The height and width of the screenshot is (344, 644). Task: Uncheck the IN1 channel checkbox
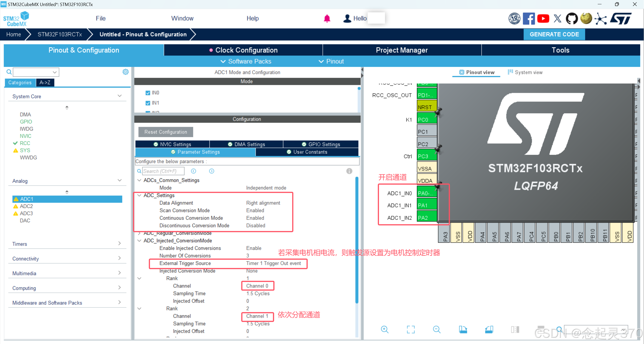pyautogui.click(x=148, y=103)
